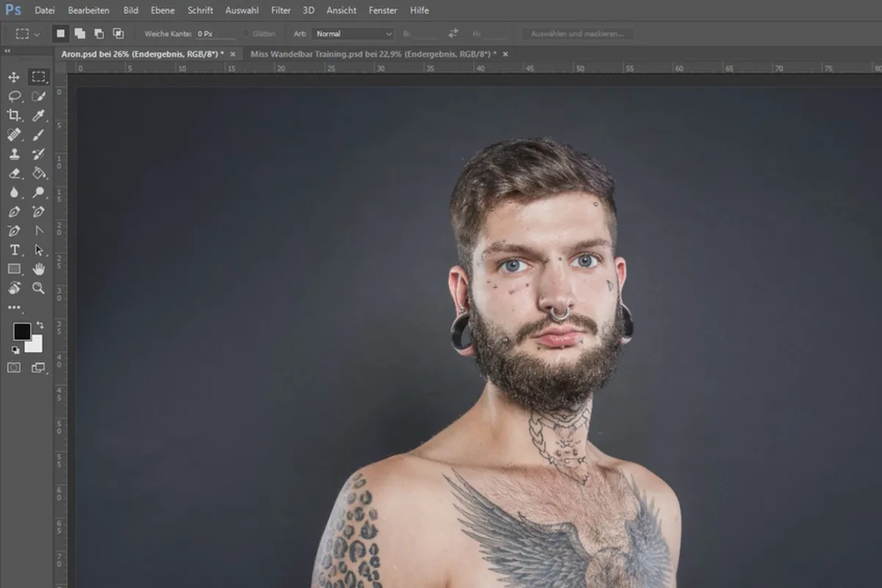Select the Move tool
The width and height of the screenshot is (882, 588).
tap(14, 77)
